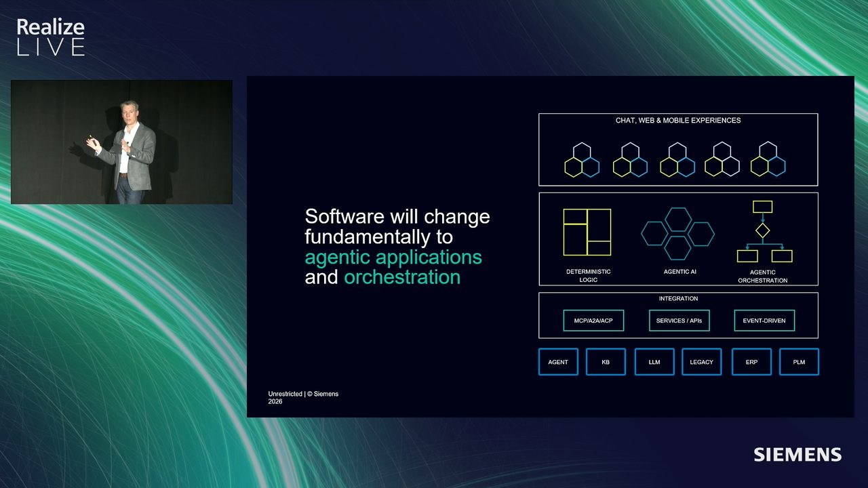
Task: Click the Agentic Orchestration flowchart icon
Action: 764,231
